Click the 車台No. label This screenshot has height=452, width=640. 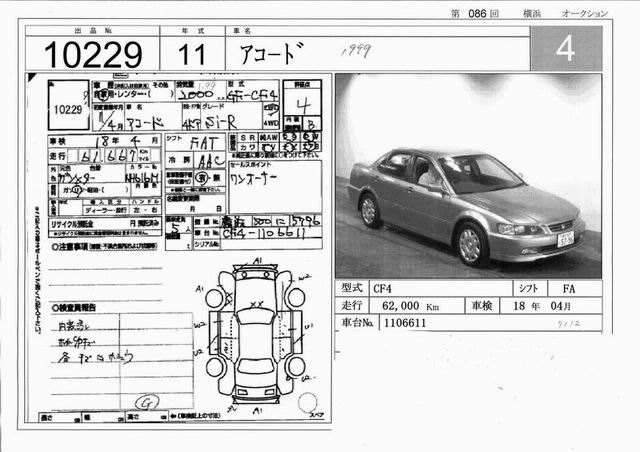point(357,323)
